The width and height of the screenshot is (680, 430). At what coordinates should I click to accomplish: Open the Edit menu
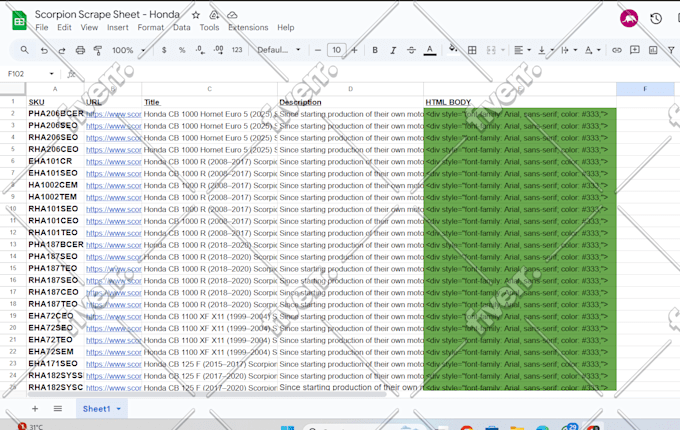[x=64, y=27]
